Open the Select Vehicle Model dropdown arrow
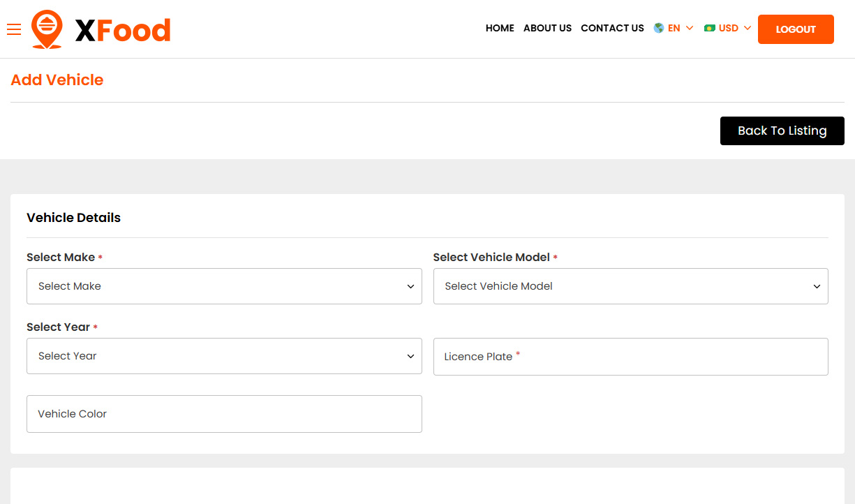This screenshot has height=504, width=855. [817, 286]
